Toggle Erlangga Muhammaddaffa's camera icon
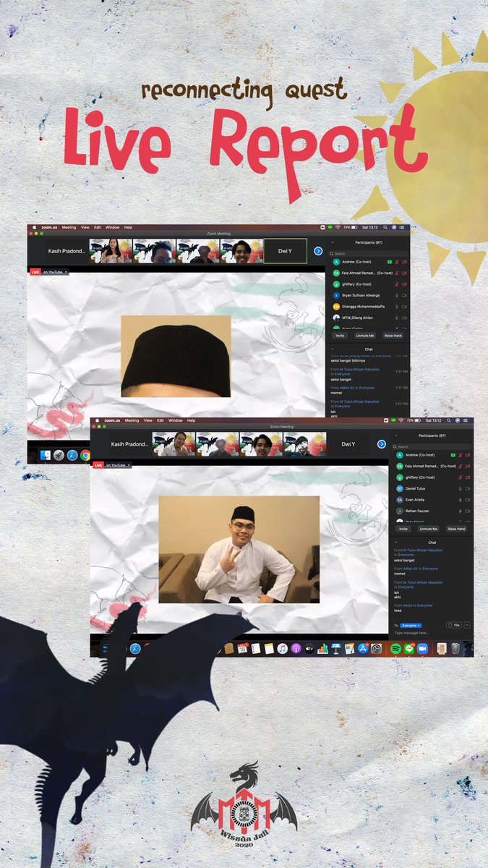The image size is (488, 868). 404,307
